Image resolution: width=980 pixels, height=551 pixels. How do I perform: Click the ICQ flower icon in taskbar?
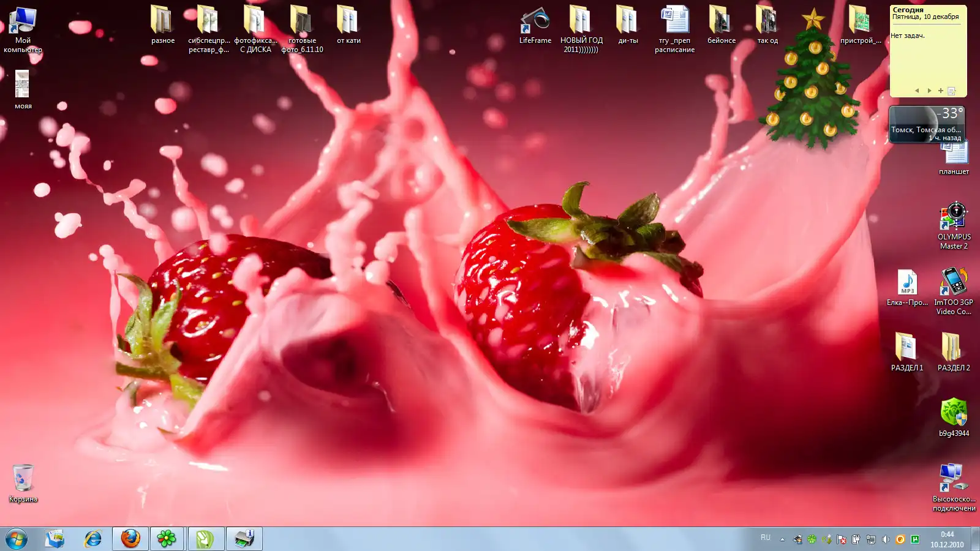click(167, 539)
